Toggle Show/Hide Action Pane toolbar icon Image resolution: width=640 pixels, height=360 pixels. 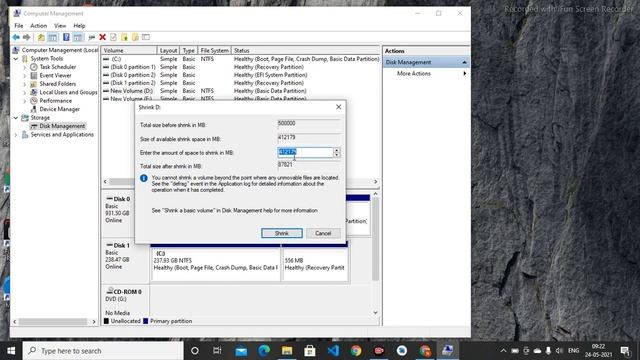click(x=78, y=38)
